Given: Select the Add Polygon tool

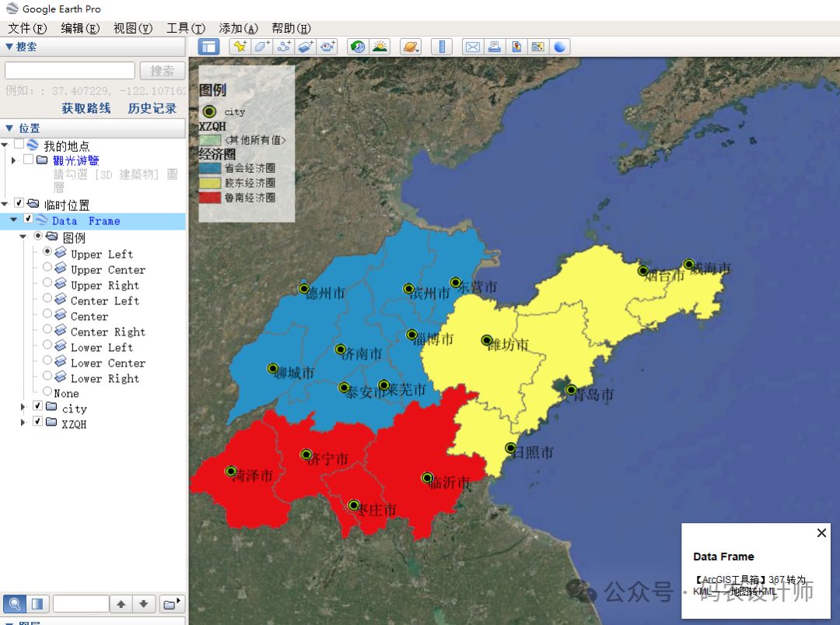Looking at the screenshot, I should [262, 47].
